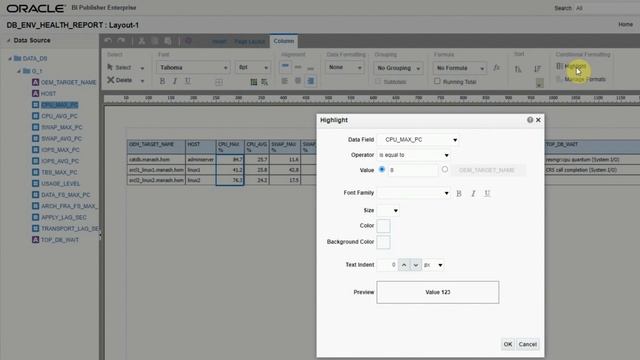Set vertical alignment to top

pos(285,67)
